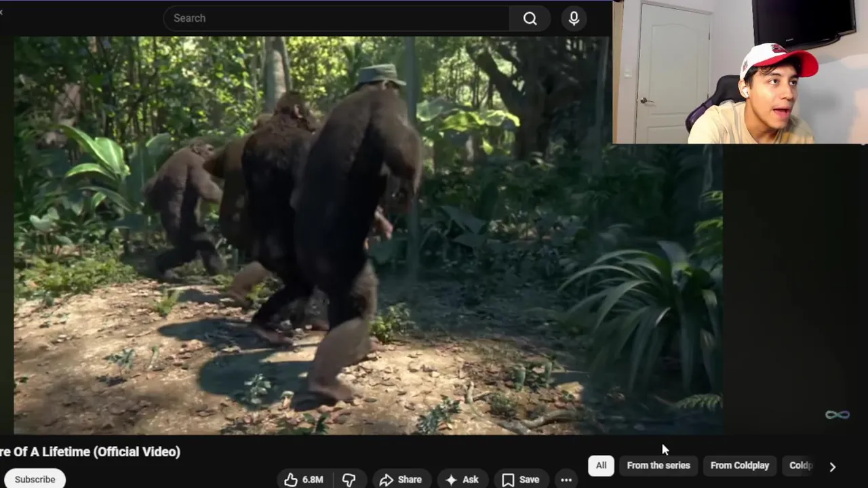Click the webcam overlay of the streamer
The height and width of the screenshot is (488, 868).
pos(740,72)
